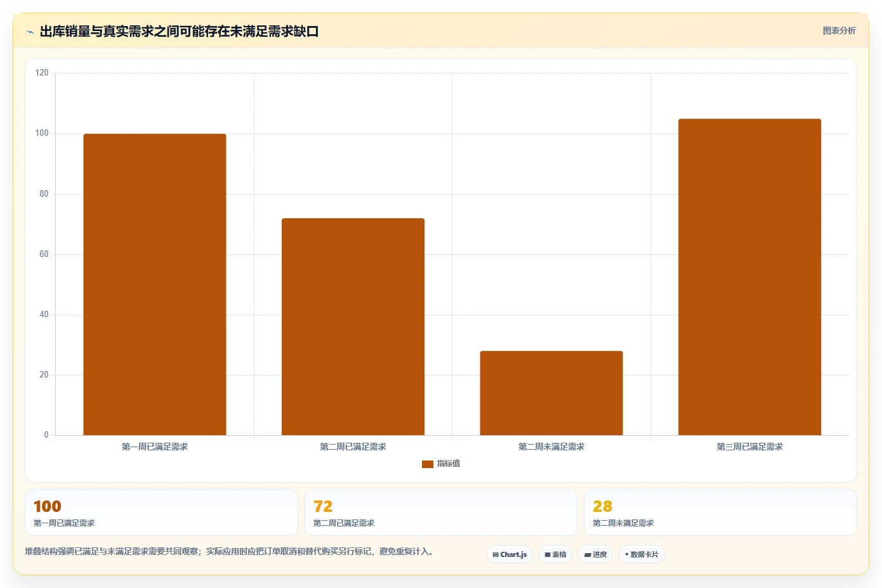Click the y-axis value 60

click(44, 254)
